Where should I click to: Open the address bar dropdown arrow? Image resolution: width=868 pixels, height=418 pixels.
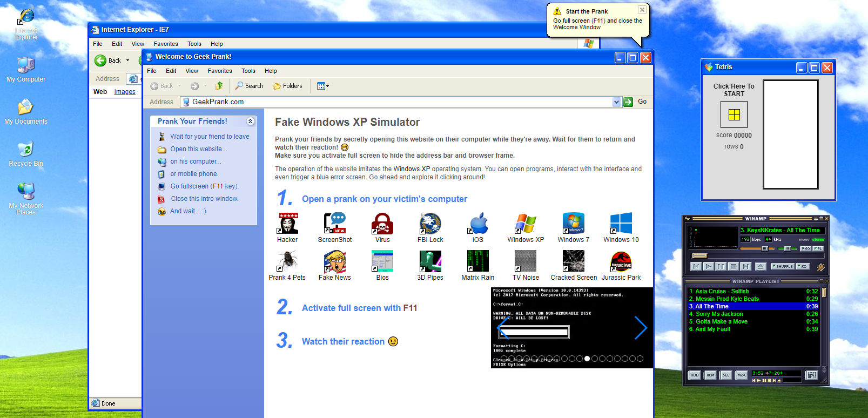click(x=616, y=102)
